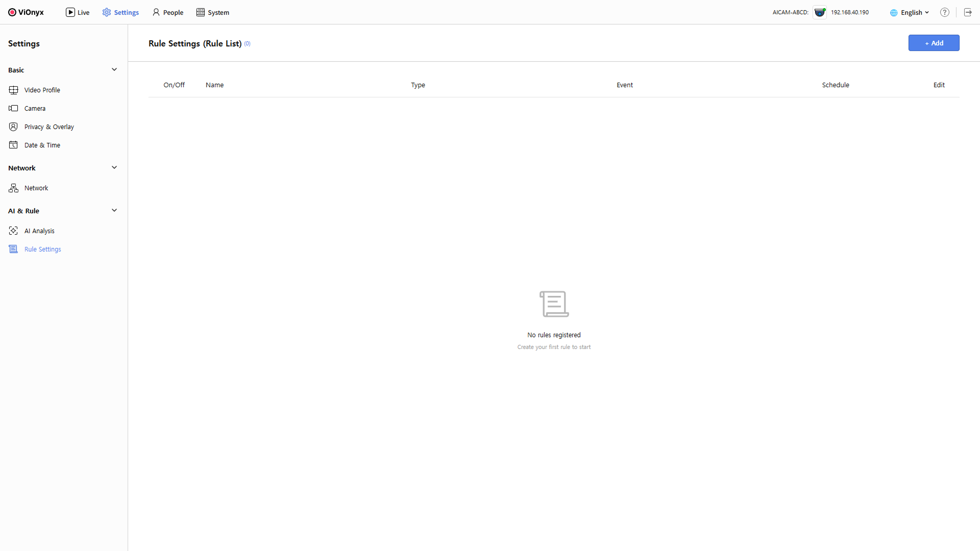Click the ViOnyx logo
980x551 pixels.
click(26, 12)
